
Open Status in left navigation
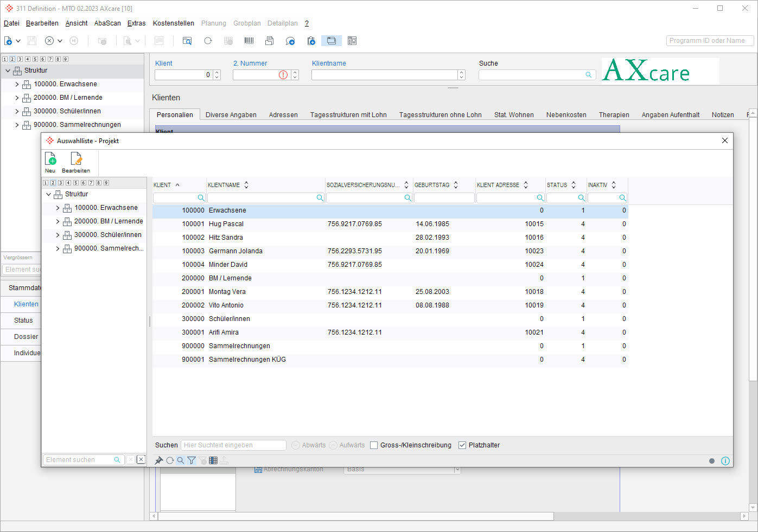point(23,321)
